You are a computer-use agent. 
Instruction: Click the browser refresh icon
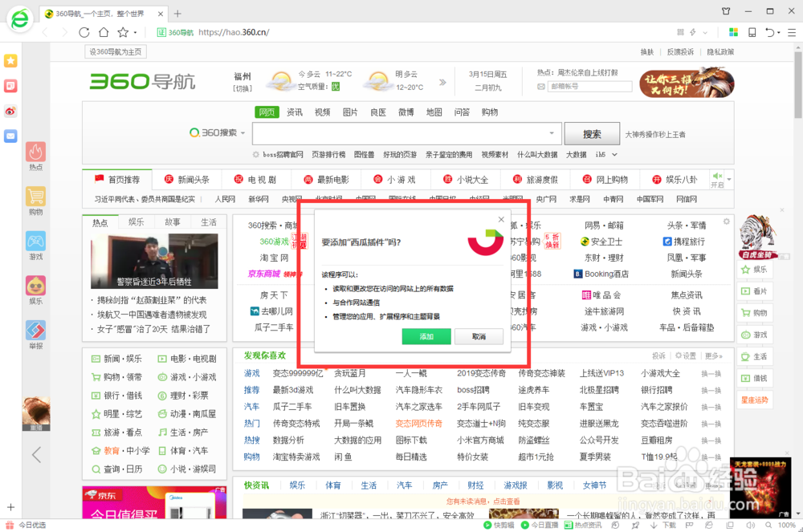pyautogui.click(x=84, y=32)
